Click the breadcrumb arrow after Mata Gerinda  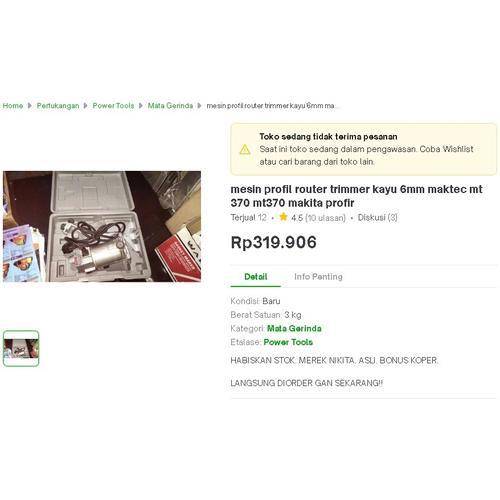199,106
